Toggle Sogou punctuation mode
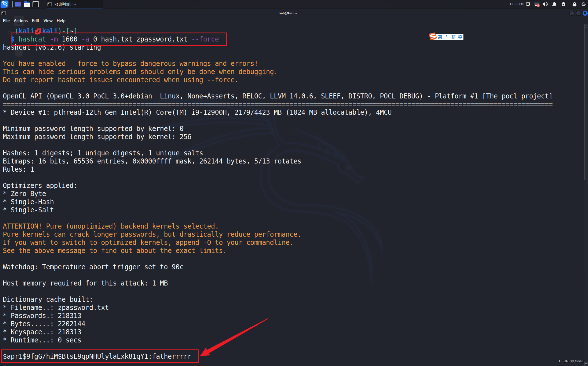This screenshot has width=588, height=366. click(447, 37)
